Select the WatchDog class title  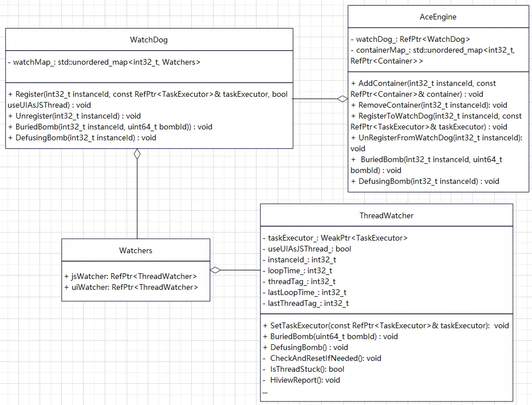(149, 40)
